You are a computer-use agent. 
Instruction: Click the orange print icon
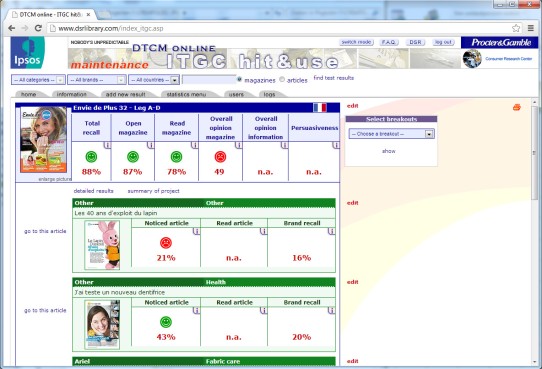pyautogui.click(x=516, y=107)
